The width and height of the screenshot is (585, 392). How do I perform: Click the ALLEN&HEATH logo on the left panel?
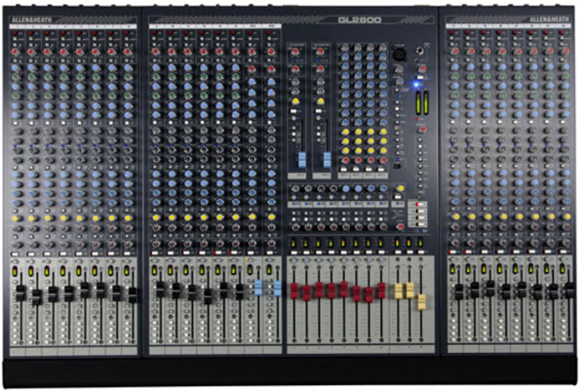(x=32, y=20)
